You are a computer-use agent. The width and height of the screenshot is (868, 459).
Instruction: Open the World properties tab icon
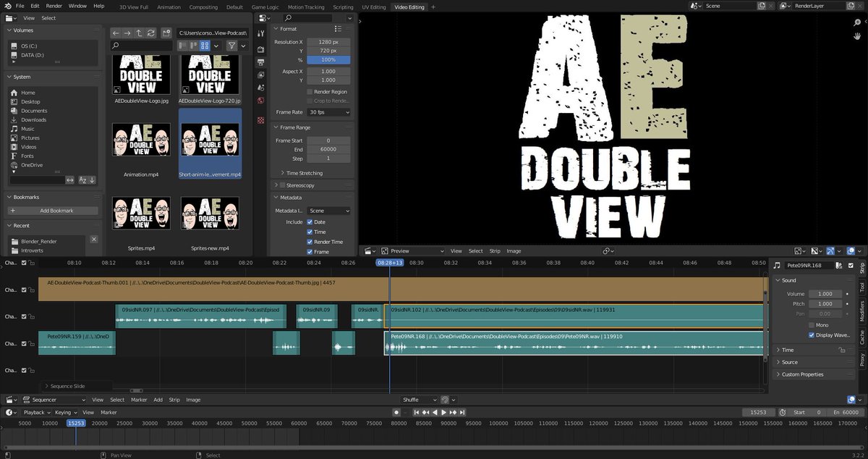click(x=261, y=101)
